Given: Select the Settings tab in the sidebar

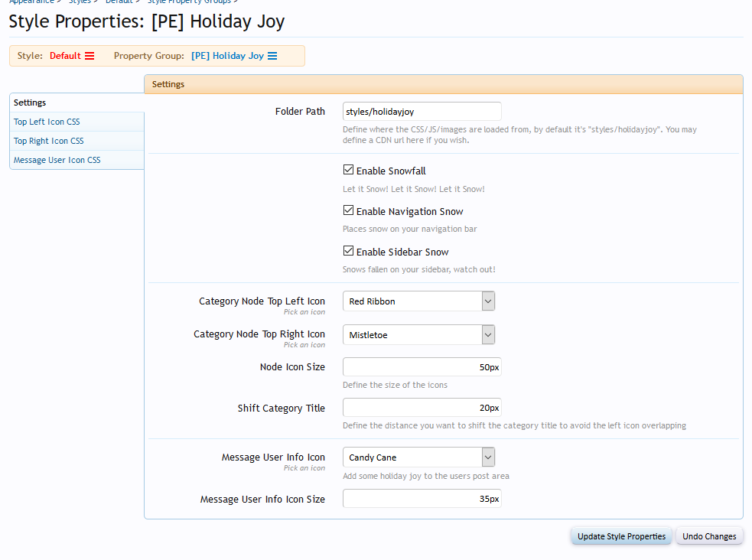Looking at the screenshot, I should (x=77, y=103).
